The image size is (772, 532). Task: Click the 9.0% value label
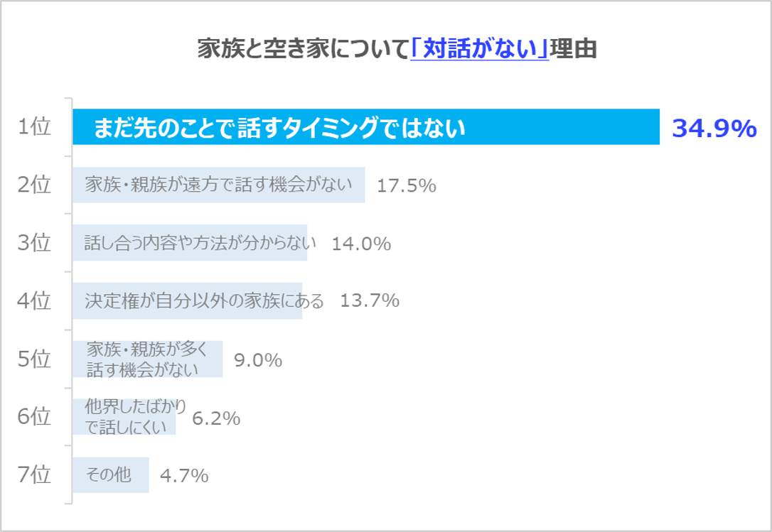point(258,361)
